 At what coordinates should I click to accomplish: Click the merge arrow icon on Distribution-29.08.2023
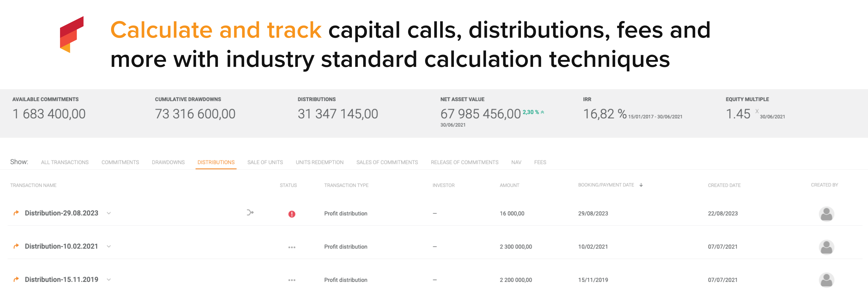coord(250,213)
